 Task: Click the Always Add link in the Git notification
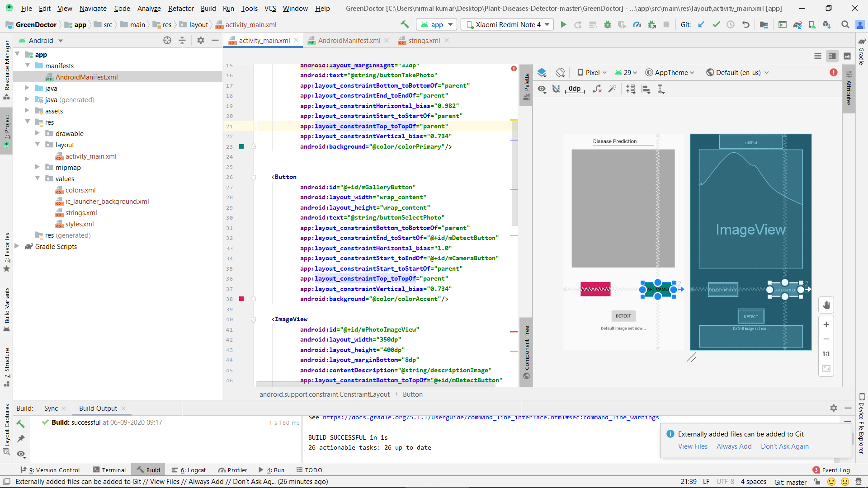tap(734, 446)
